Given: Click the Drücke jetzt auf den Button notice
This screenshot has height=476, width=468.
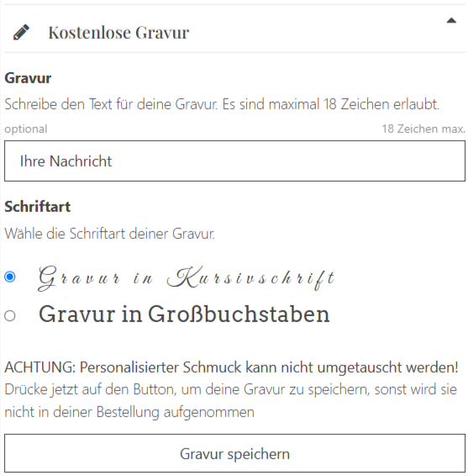Looking at the screenshot, I should 230,390.
